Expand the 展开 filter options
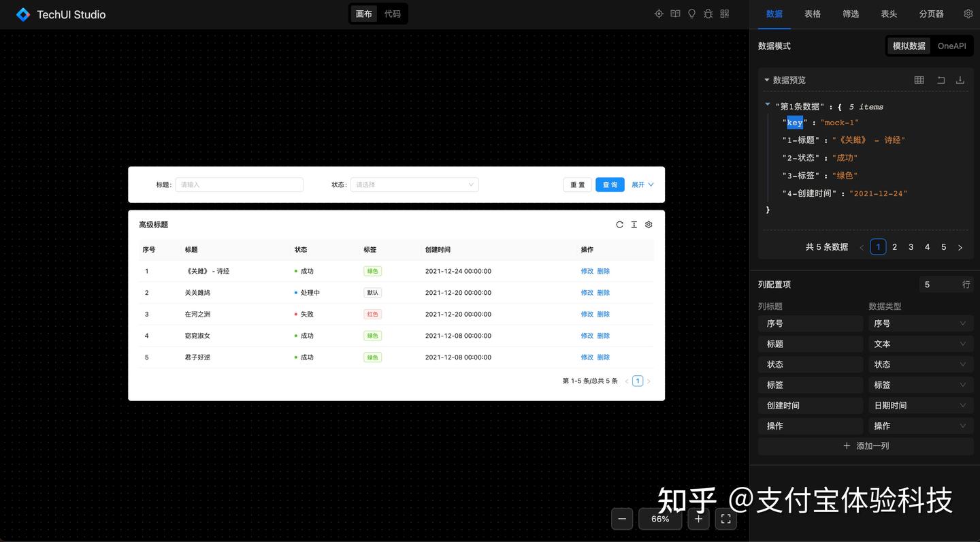This screenshot has height=542, width=980. point(641,185)
